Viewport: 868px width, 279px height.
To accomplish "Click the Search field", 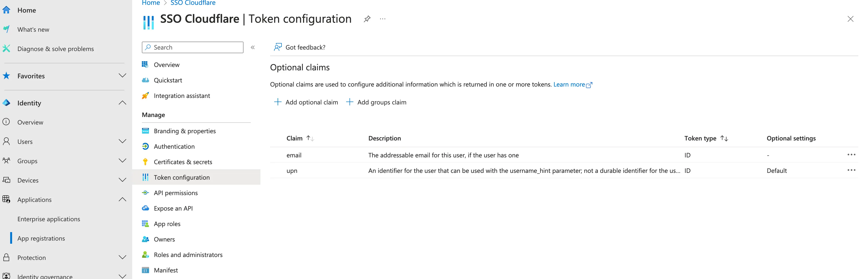I will pos(192,47).
